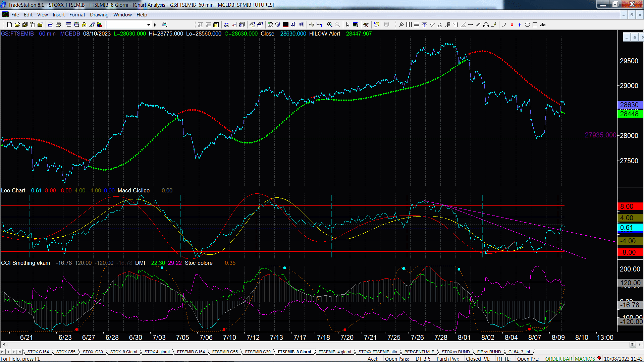
Task: Click the red -8.00 level label
Action: tap(630, 252)
